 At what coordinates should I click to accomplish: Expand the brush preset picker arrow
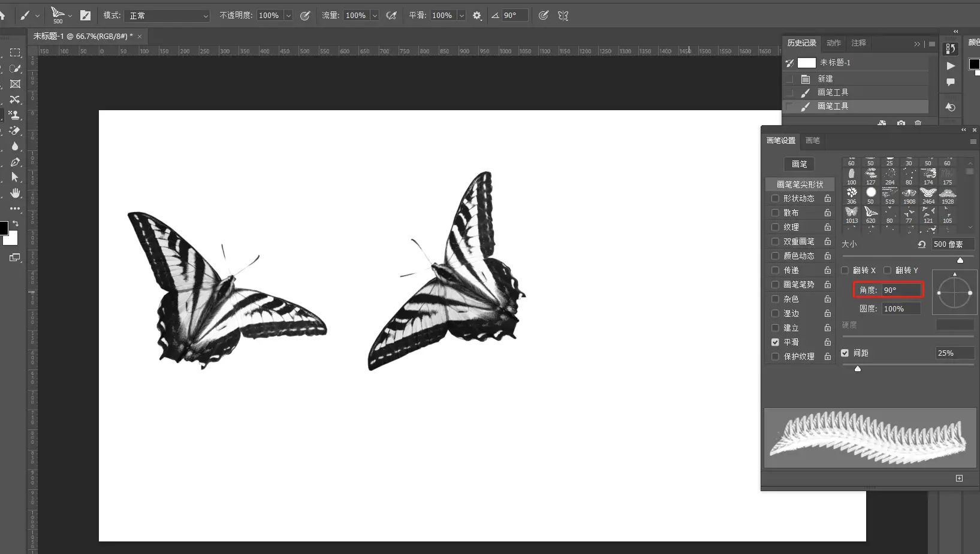(x=70, y=16)
